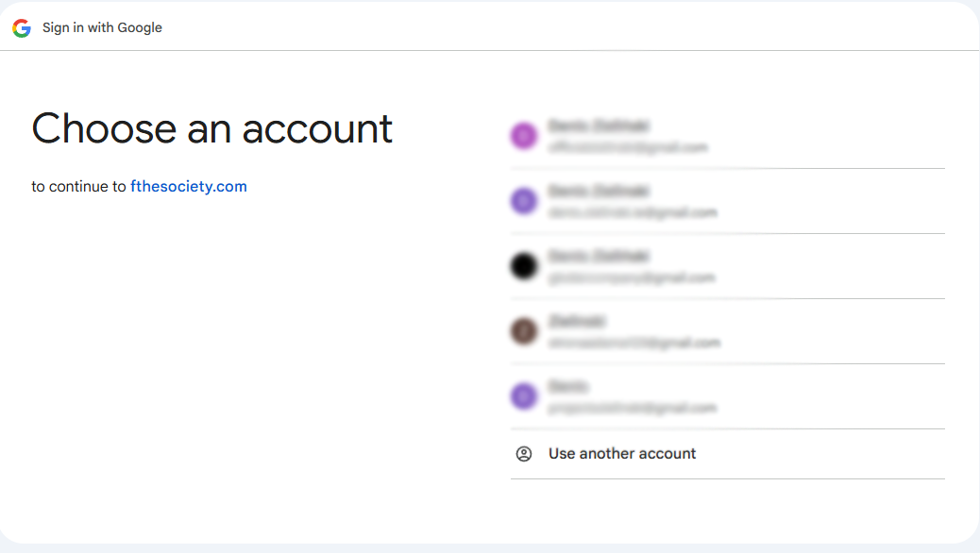
Task: Click the second account's blurred email
Action: click(633, 212)
